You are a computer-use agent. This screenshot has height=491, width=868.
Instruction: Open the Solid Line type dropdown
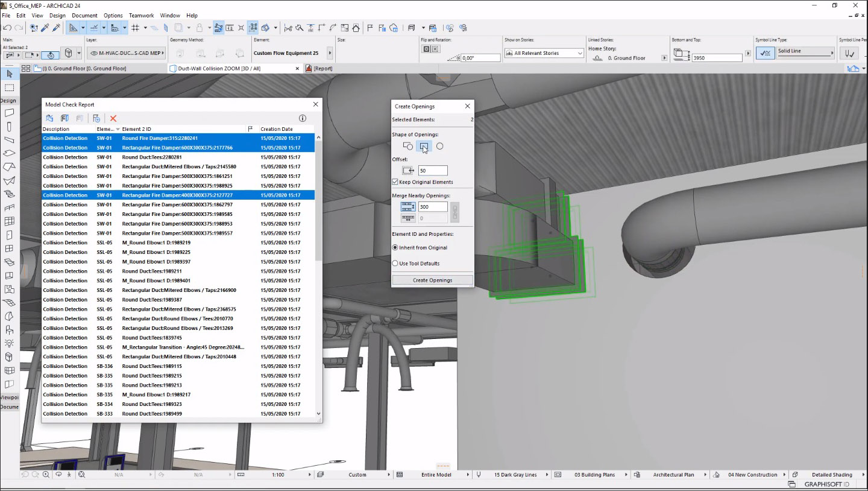point(805,53)
